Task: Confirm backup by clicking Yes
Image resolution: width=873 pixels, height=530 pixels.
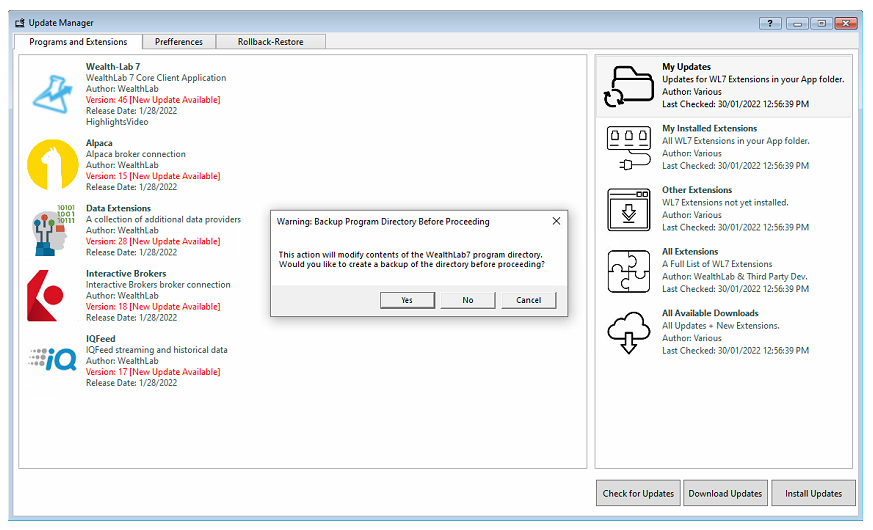Action: click(x=407, y=300)
